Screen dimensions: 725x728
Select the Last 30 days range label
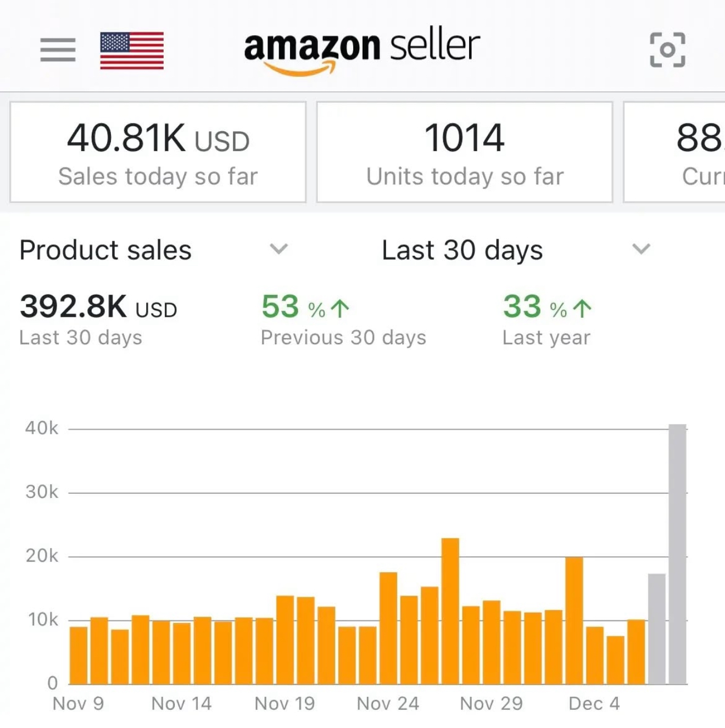click(462, 250)
